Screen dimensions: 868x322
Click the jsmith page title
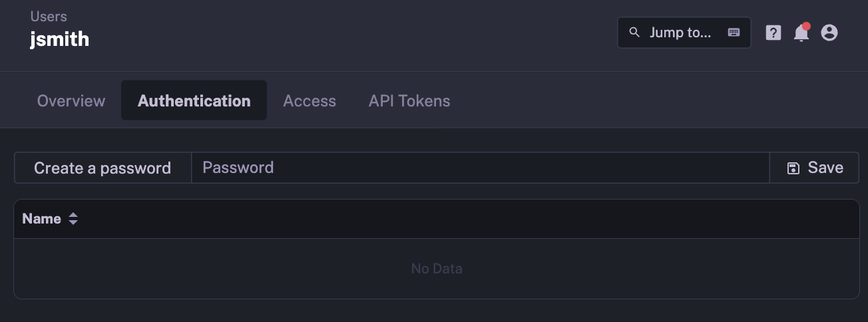tap(60, 39)
